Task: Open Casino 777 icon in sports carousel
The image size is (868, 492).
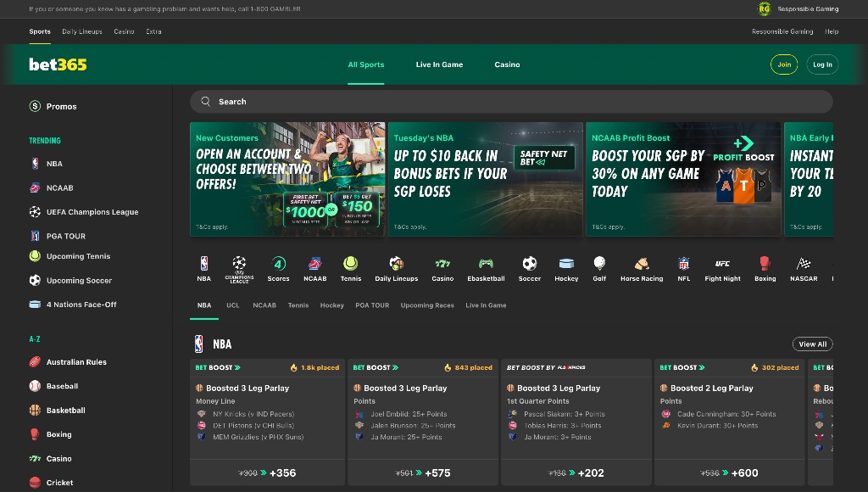Action: point(442,264)
